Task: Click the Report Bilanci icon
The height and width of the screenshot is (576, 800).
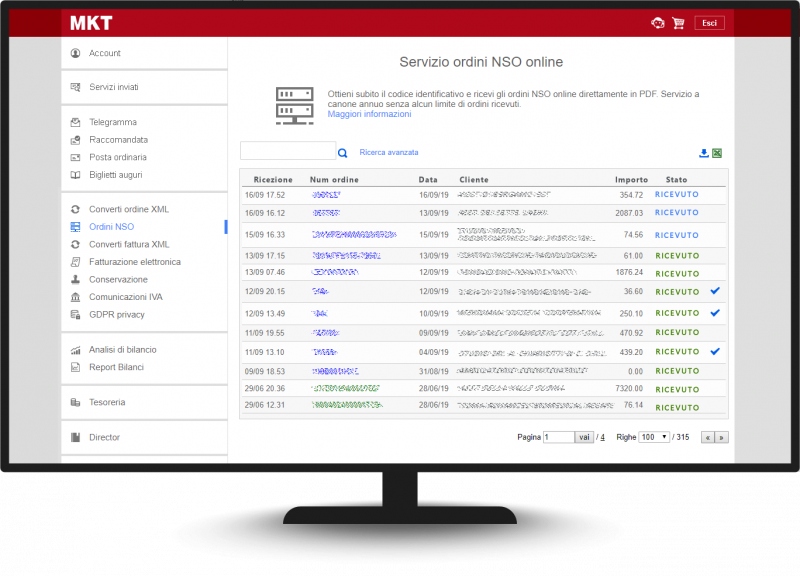Action: point(76,367)
